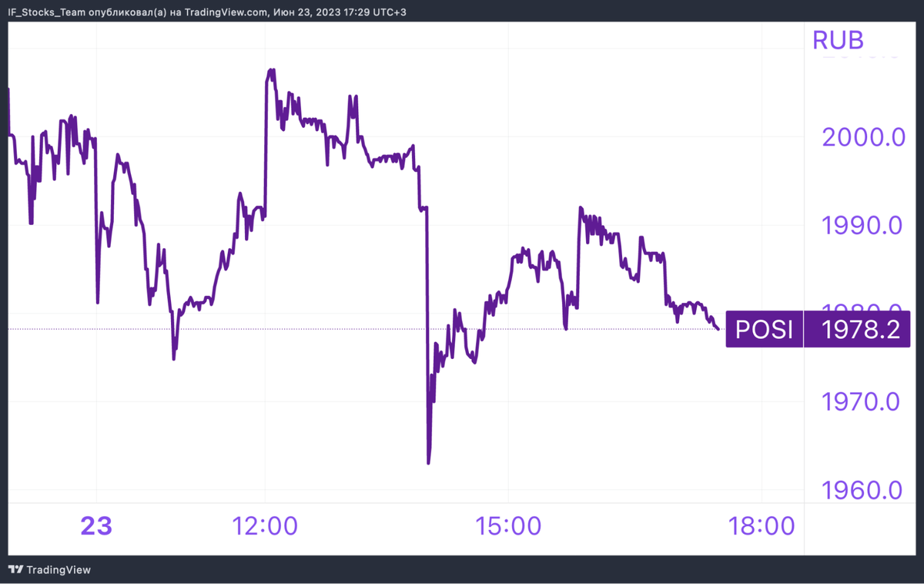Image resolution: width=924 pixels, height=584 pixels.
Task: Select the 15:00 time axis marker
Action: [x=508, y=526]
